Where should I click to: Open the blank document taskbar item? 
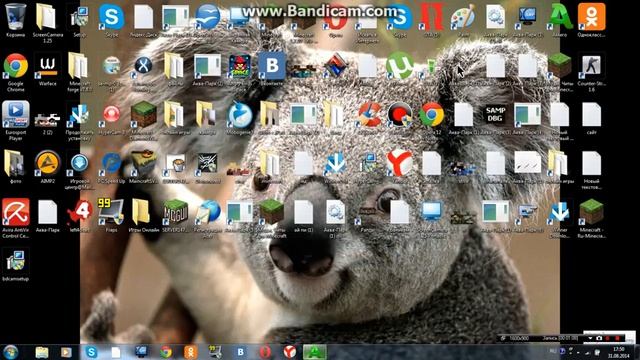[x=116, y=352]
